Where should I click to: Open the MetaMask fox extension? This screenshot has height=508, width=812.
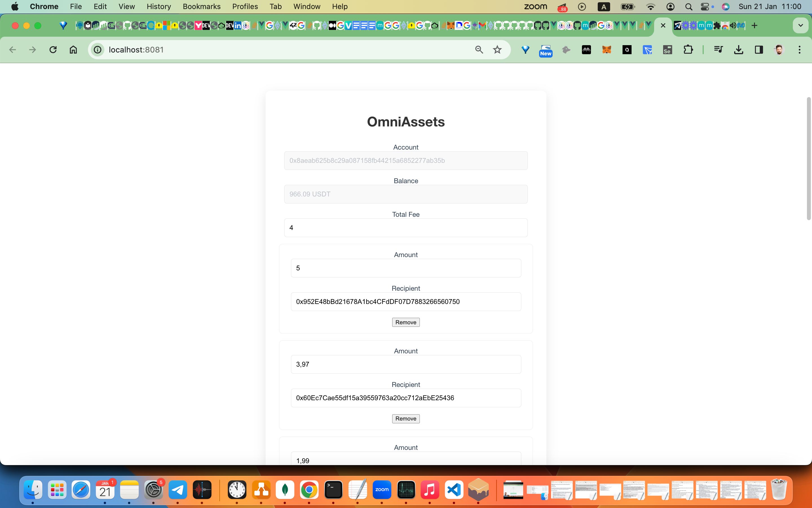click(607, 50)
